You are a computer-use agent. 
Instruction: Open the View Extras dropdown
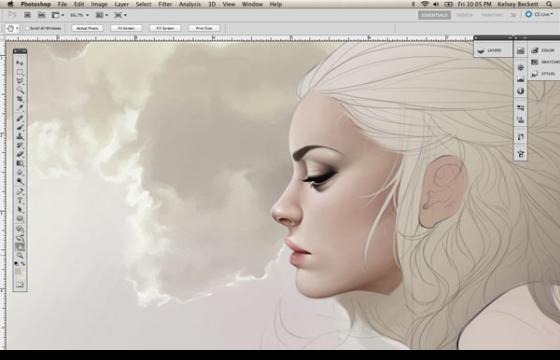(58, 15)
